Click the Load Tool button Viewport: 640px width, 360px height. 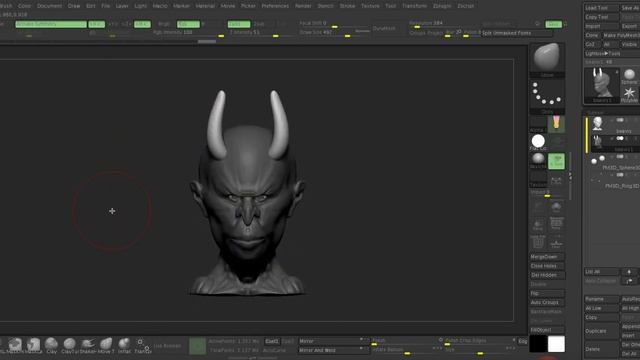602,8
